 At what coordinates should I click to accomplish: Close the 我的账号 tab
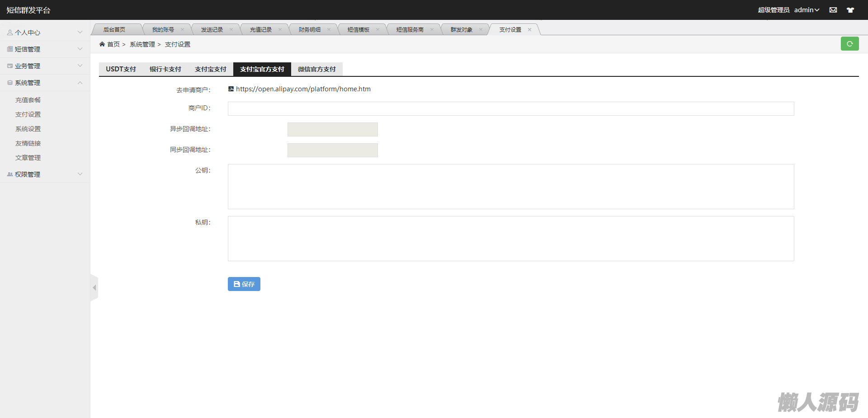pos(182,30)
